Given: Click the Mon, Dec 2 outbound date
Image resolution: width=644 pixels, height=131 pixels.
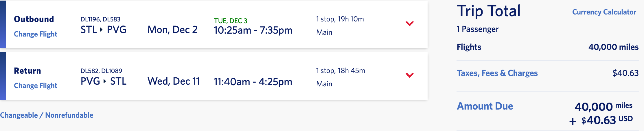Looking at the screenshot, I should [172, 30].
